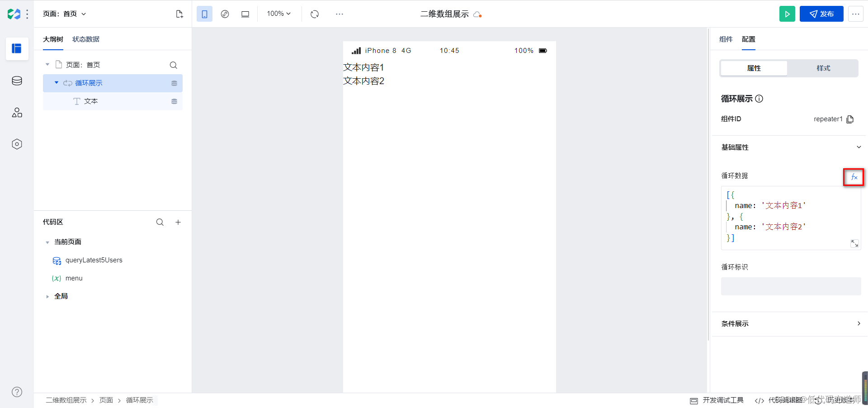868x408 pixels.
Task: Open the 100% zoom dropdown
Action: [x=278, y=14]
